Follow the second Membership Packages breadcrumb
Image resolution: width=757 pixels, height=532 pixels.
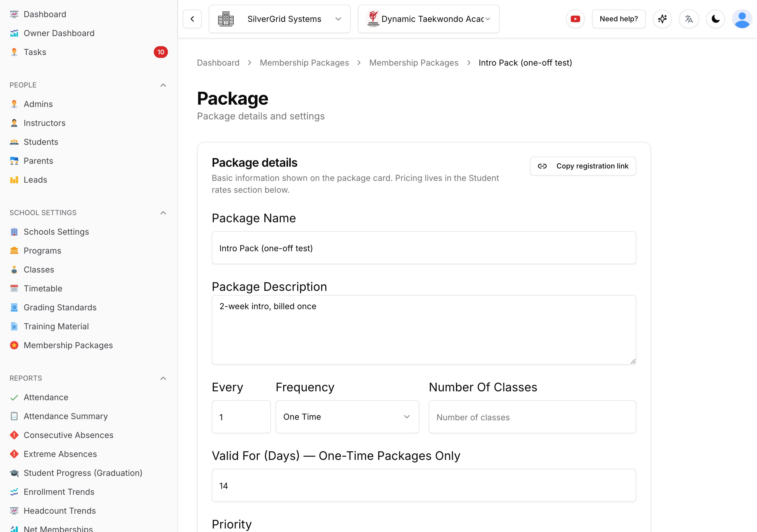point(414,63)
